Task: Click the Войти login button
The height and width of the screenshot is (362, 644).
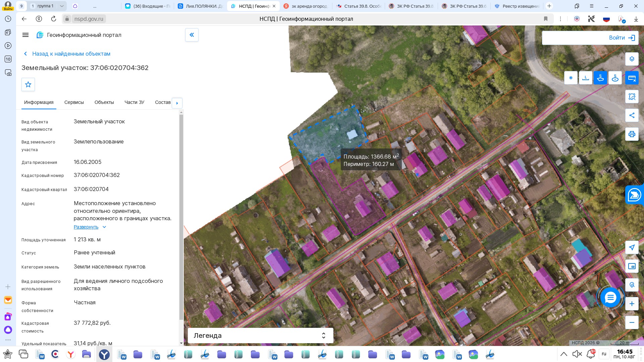Action: 590,38
